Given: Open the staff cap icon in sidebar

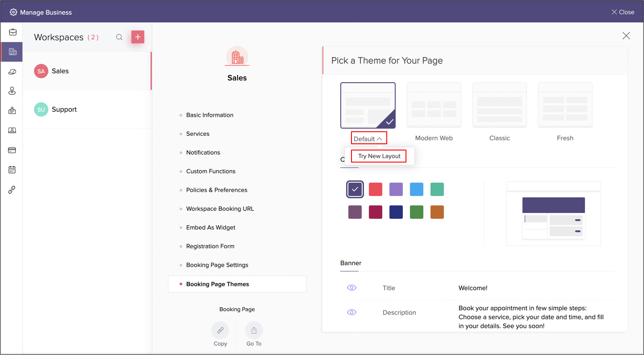Looking at the screenshot, I should pyautogui.click(x=12, y=71).
